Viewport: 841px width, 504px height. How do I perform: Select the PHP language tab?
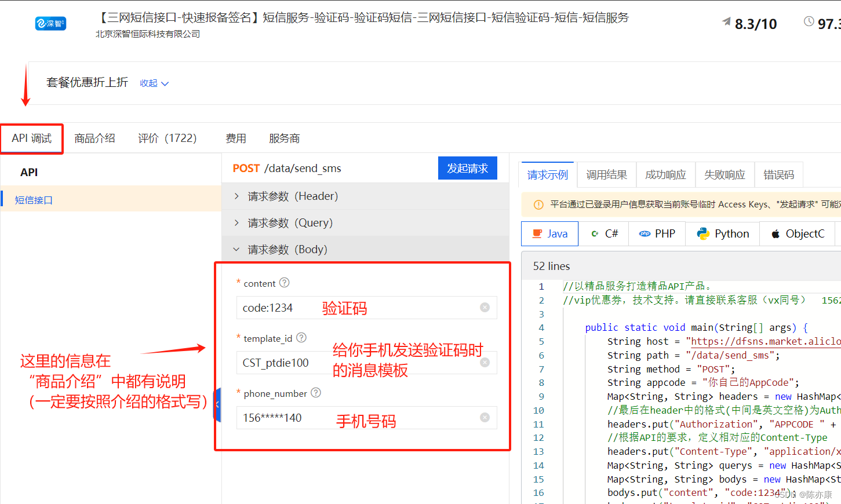pyautogui.click(x=657, y=233)
